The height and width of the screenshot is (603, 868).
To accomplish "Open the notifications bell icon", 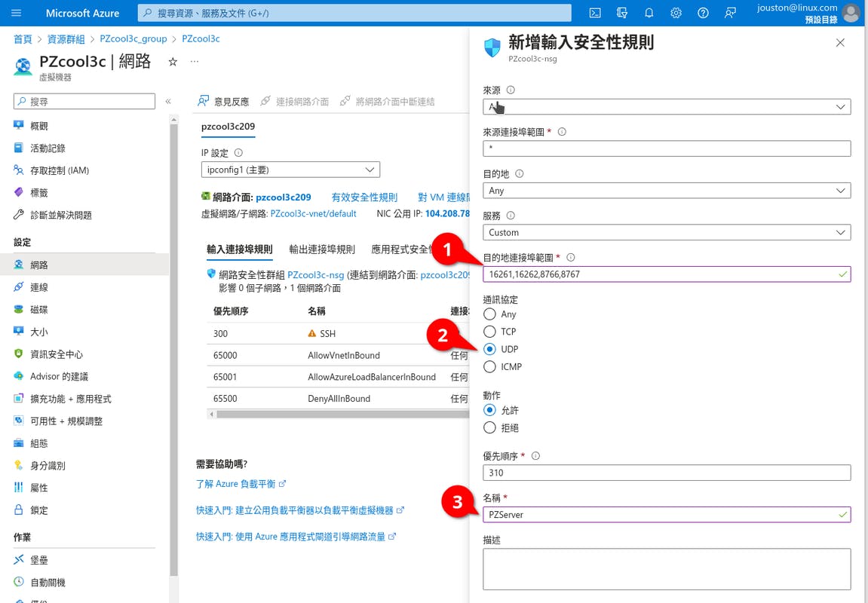I will 649,13.
